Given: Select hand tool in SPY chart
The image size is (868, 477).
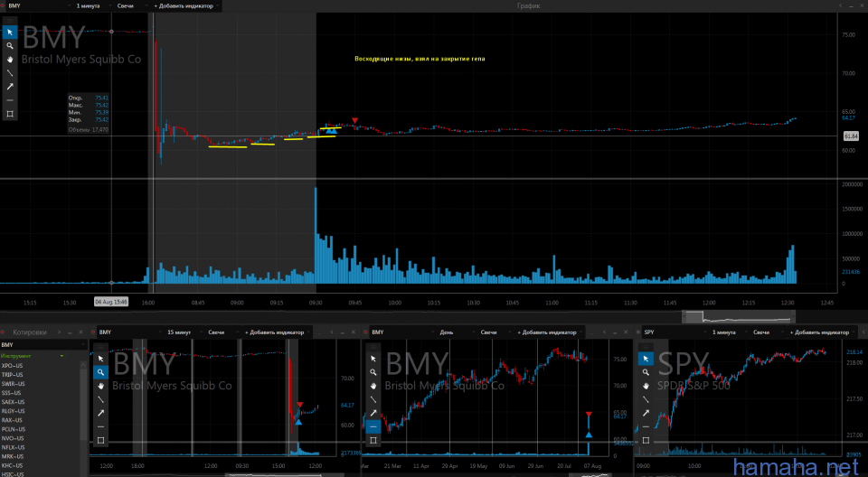Looking at the screenshot, I should click(x=646, y=386).
